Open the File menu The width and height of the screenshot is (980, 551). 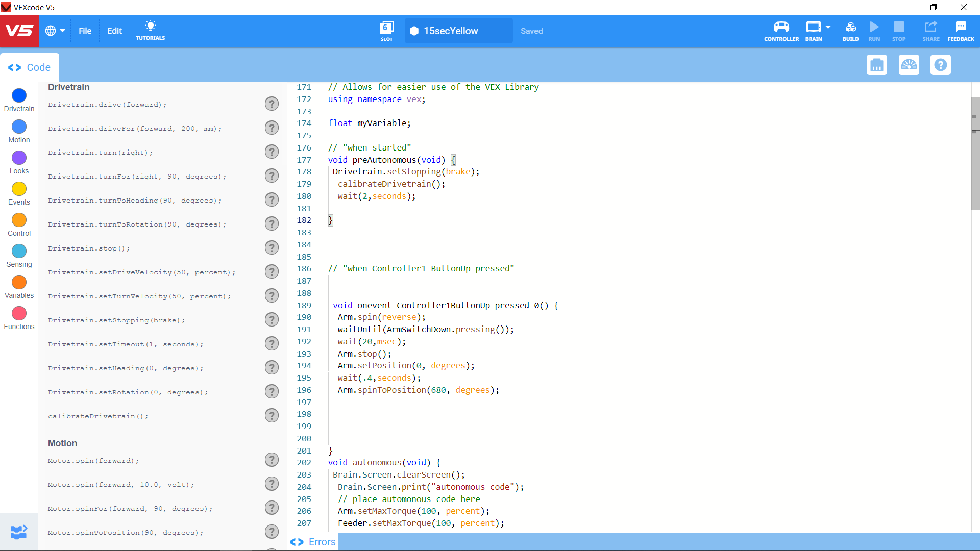(x=85, y=31)
